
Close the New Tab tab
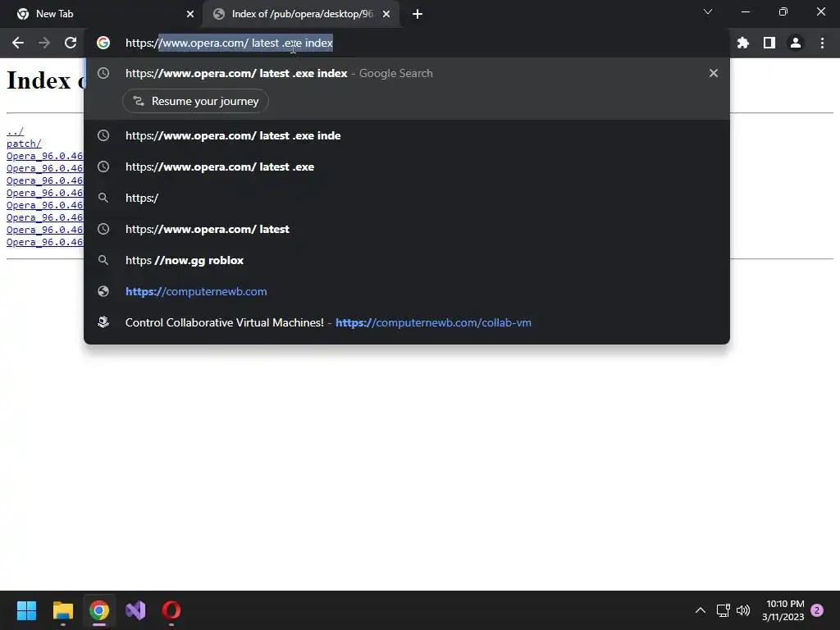coord(190,14)
